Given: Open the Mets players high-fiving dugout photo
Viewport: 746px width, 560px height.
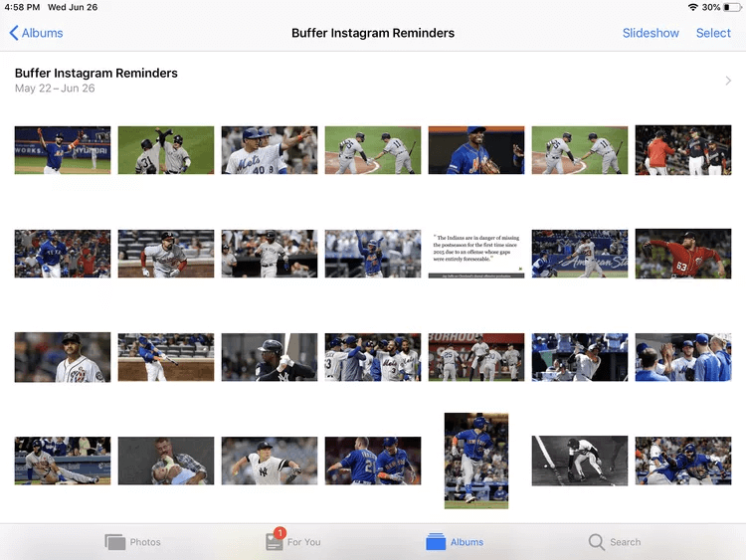Looking at the screenshot, I should [x=683, y=357].
